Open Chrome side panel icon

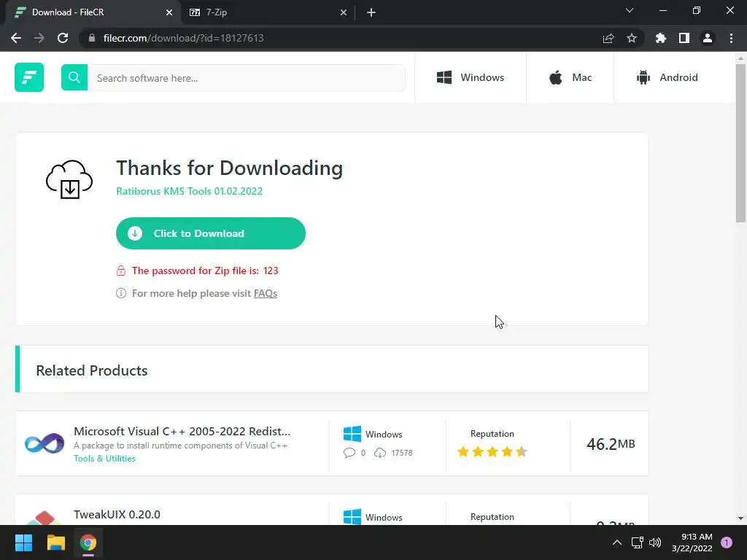point(684,38)
